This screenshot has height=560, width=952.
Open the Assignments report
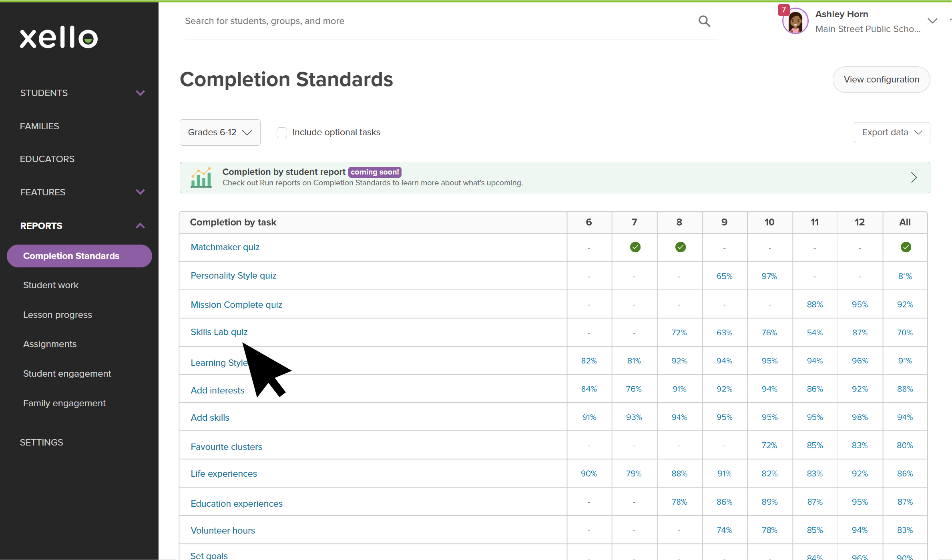[x=50, y=344]
